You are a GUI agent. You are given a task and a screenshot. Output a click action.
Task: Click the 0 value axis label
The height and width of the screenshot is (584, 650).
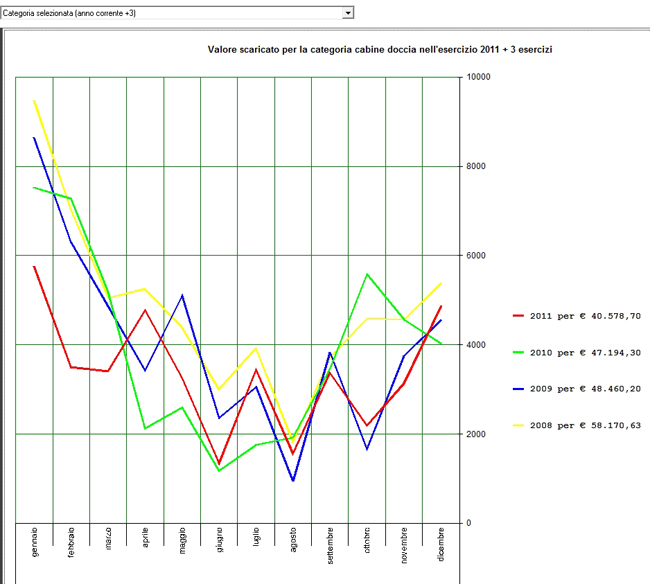[x=469, y=523]
